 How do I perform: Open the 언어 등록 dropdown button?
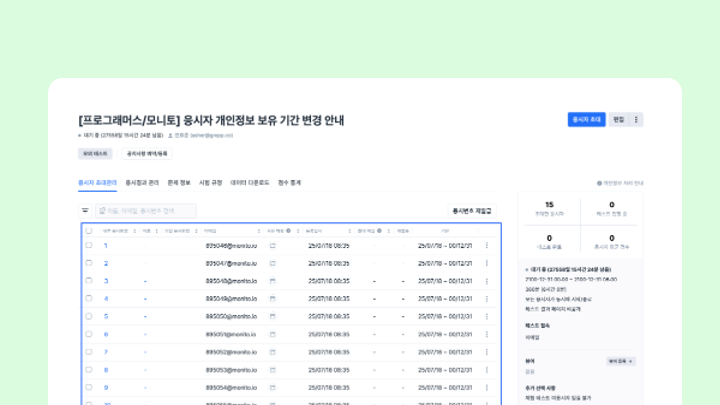(x=620, y=361)
